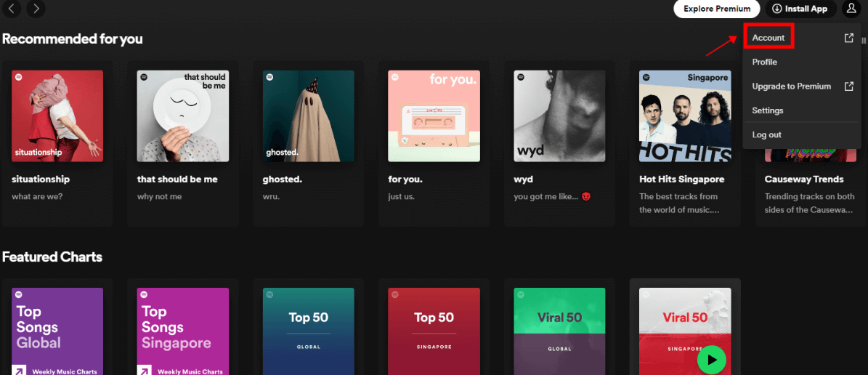Open Top Songs Global chart cover
Viewport: 868px width, 375px height.
[x=57, y=331]
